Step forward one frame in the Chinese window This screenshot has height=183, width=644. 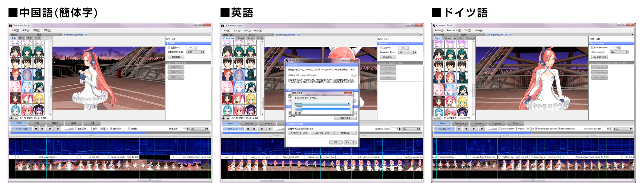pos(58,129)
